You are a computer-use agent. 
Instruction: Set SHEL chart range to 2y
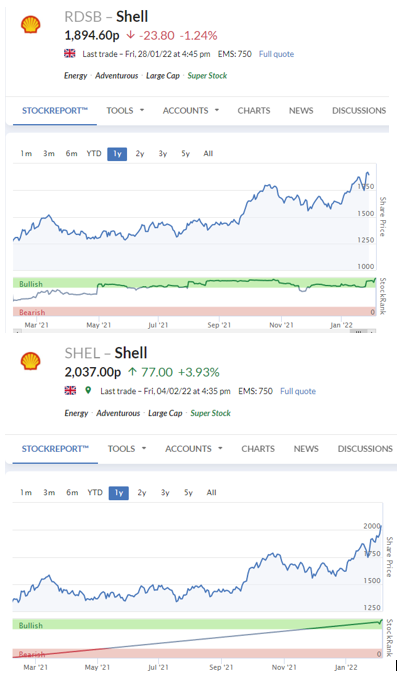tap(142, 492)
